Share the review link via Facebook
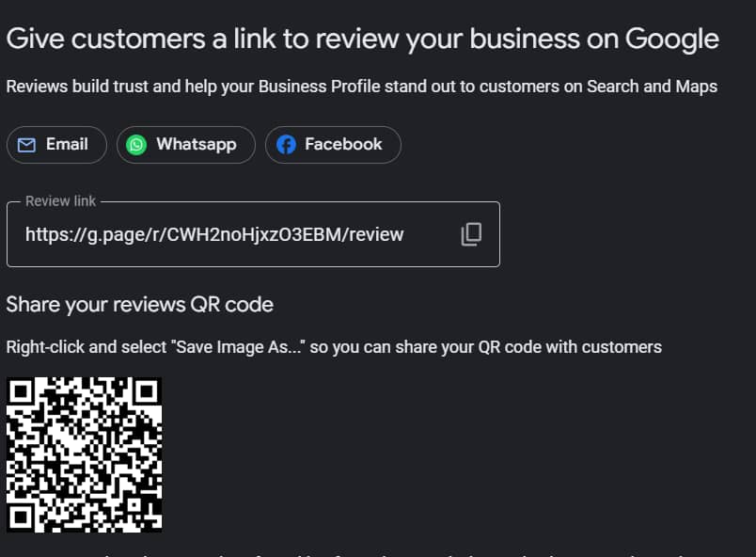 point(333,145)
